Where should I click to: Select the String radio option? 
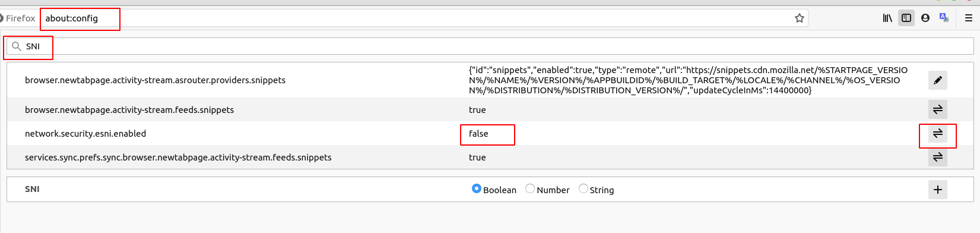(x=583, y=188)
